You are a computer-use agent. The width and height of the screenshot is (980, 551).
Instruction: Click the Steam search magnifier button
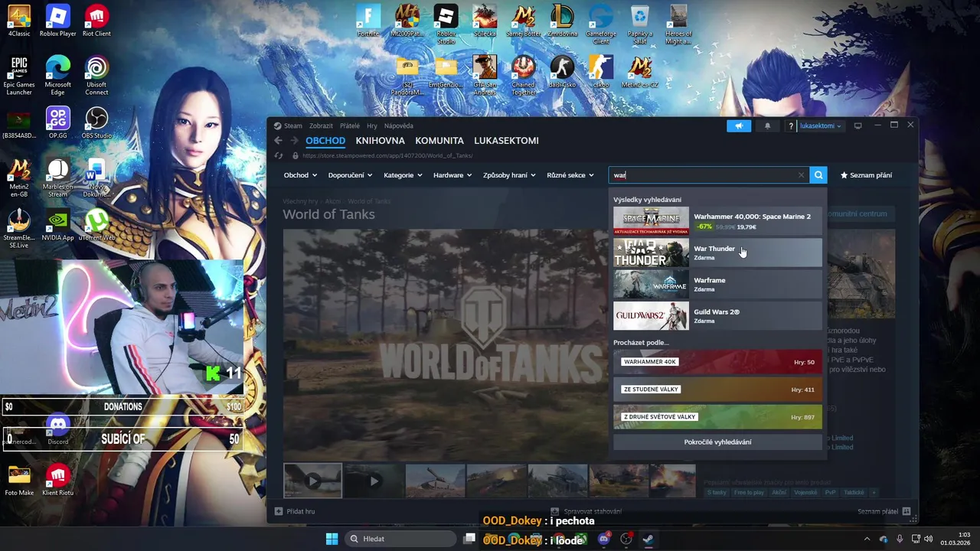818,175
